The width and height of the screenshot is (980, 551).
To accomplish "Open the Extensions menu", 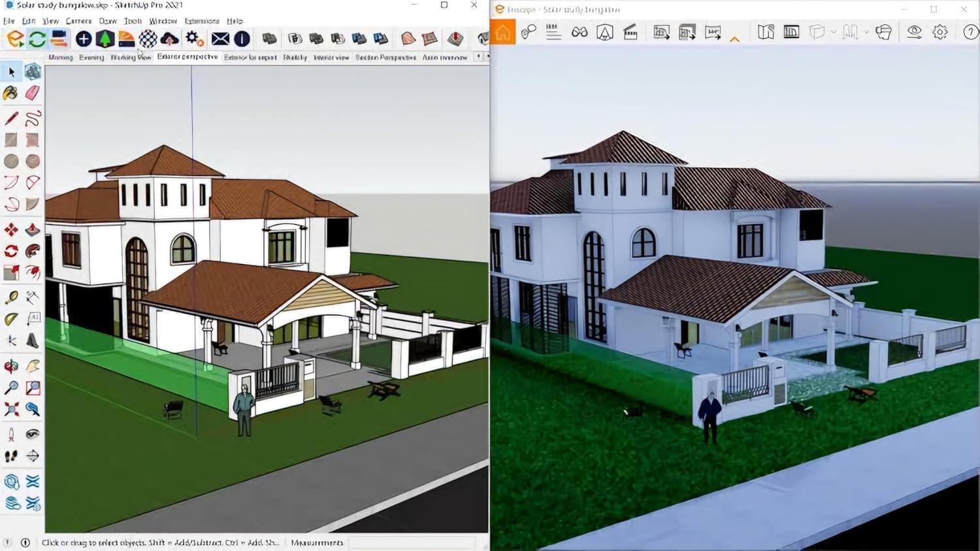I will click(202, 21).
